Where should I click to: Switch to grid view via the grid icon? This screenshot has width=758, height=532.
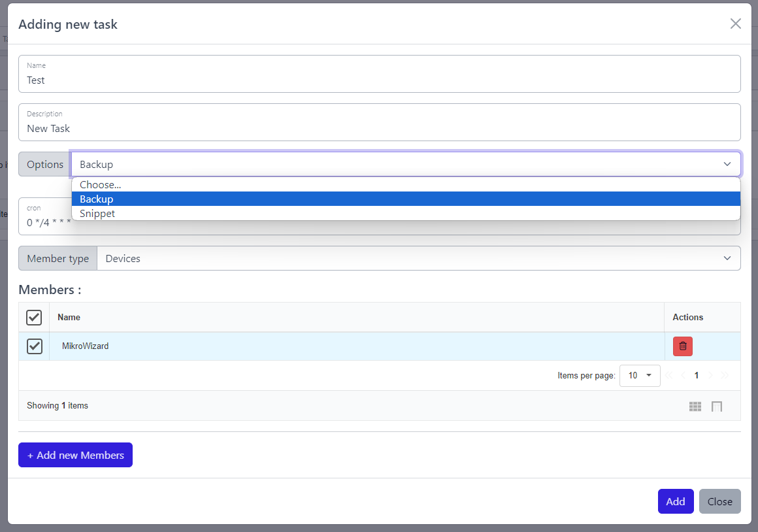(695, 406)
